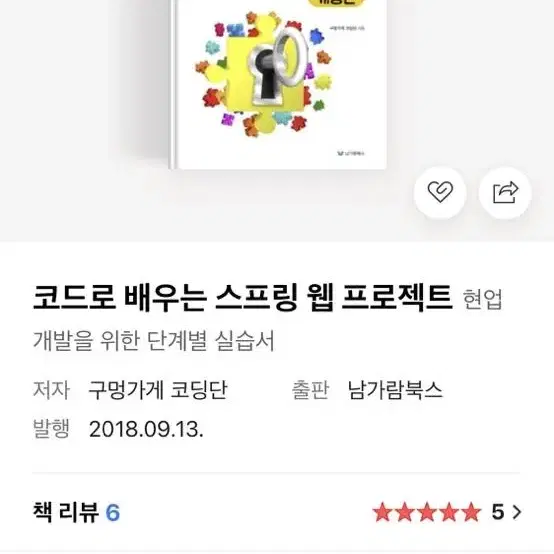554x554 pixels.
Task: Expand reviews with the chevron arrow
Action: click(x=517, y=512)
